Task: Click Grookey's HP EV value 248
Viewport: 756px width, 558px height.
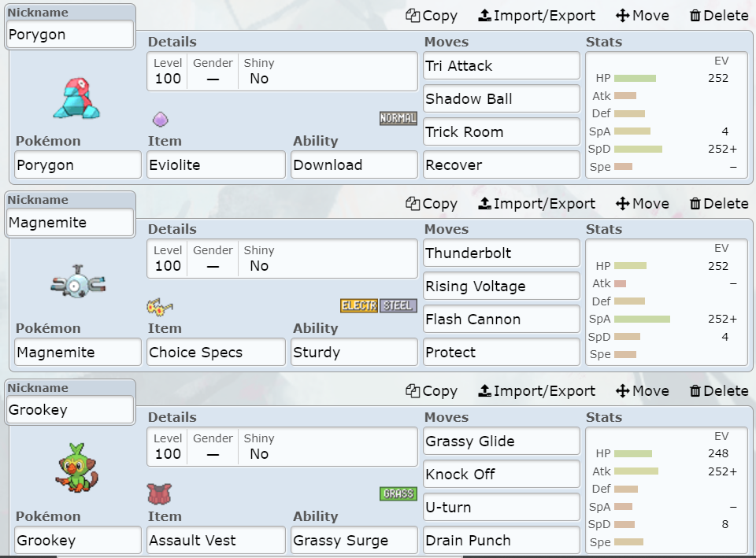Action: tap(718, 453)
